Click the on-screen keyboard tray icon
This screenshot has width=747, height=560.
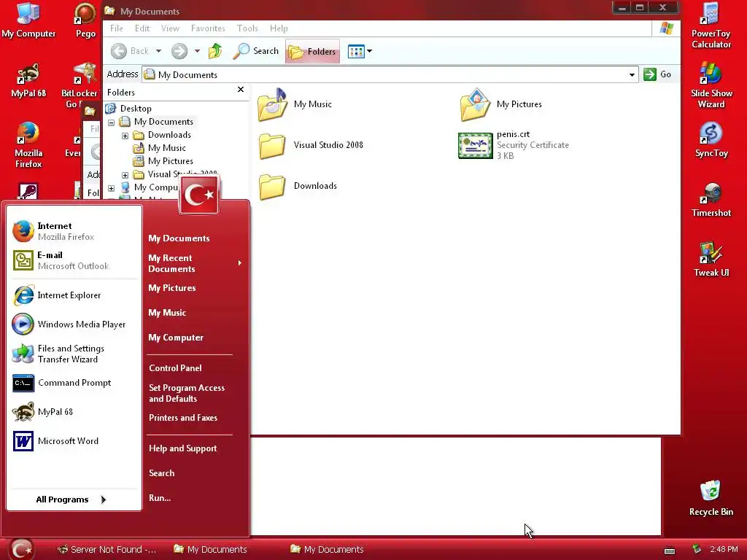tap(670, 551)
